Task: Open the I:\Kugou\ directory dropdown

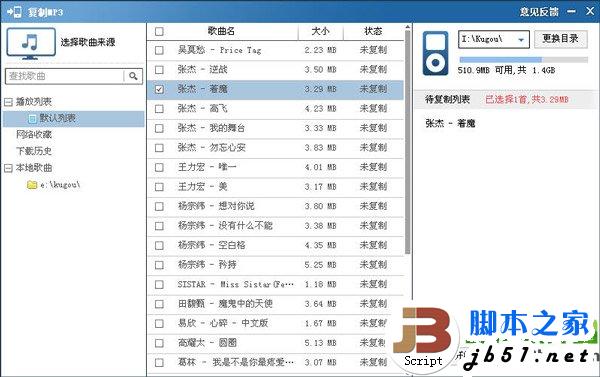Action: (x=521, y=39)
